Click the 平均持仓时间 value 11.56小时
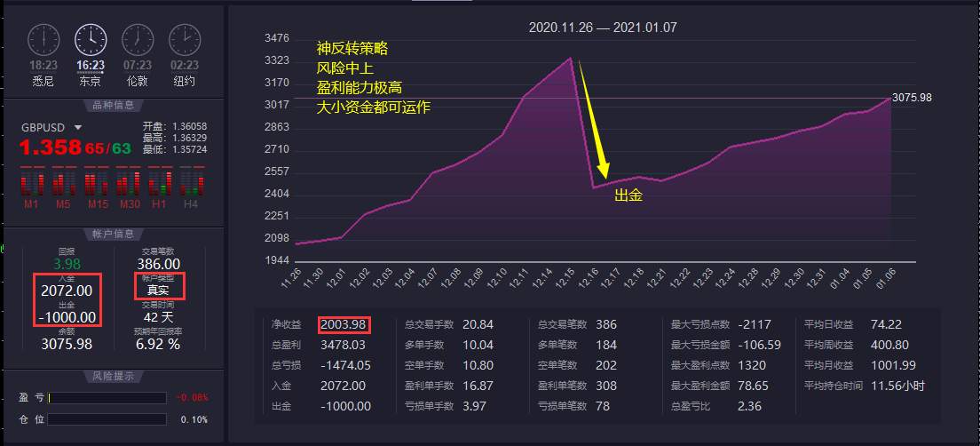Screen dimensions: 980x446 point(897,386)
